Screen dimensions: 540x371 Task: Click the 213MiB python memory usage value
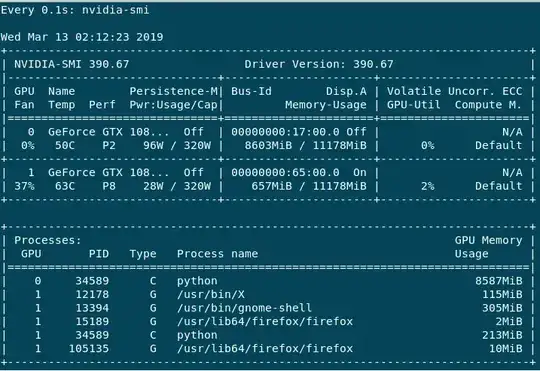(502, 335)
